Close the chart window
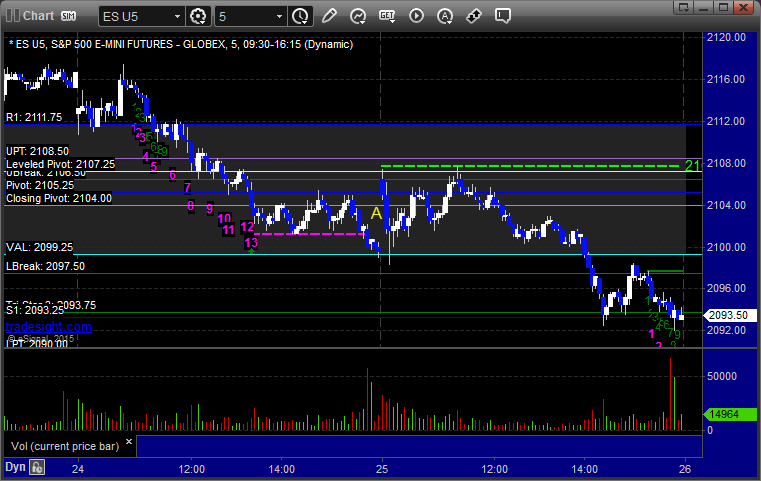Screen dimensions: 761x481 click(x=744, y=7)
